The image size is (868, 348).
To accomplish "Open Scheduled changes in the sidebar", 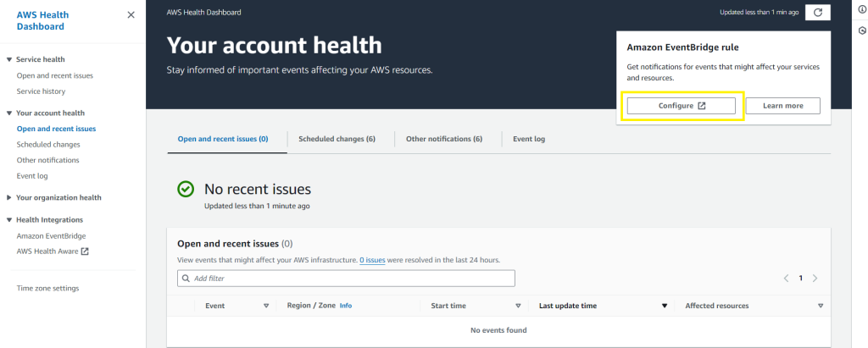I will 48,145.
